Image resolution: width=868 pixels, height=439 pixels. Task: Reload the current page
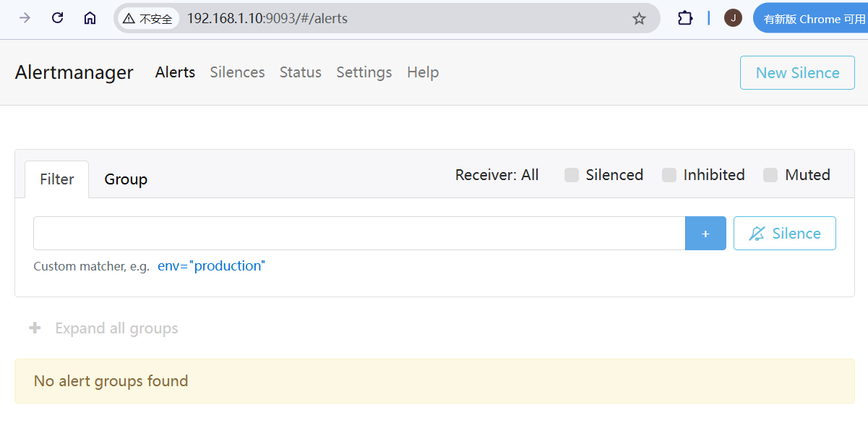58,18
